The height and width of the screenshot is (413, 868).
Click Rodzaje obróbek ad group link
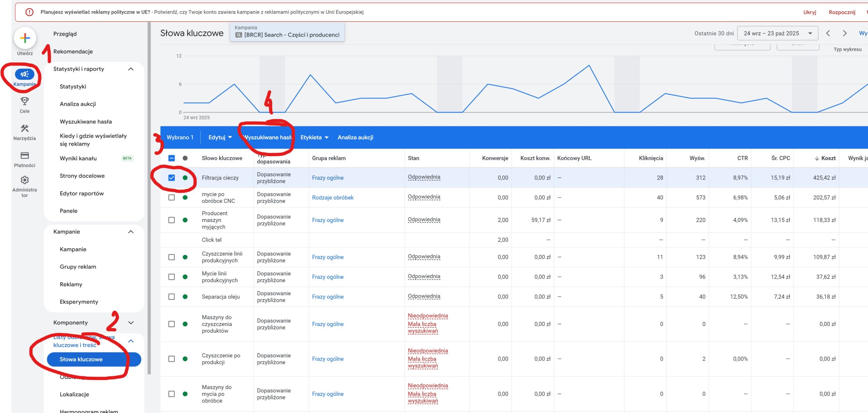click(x=333, y=198)
